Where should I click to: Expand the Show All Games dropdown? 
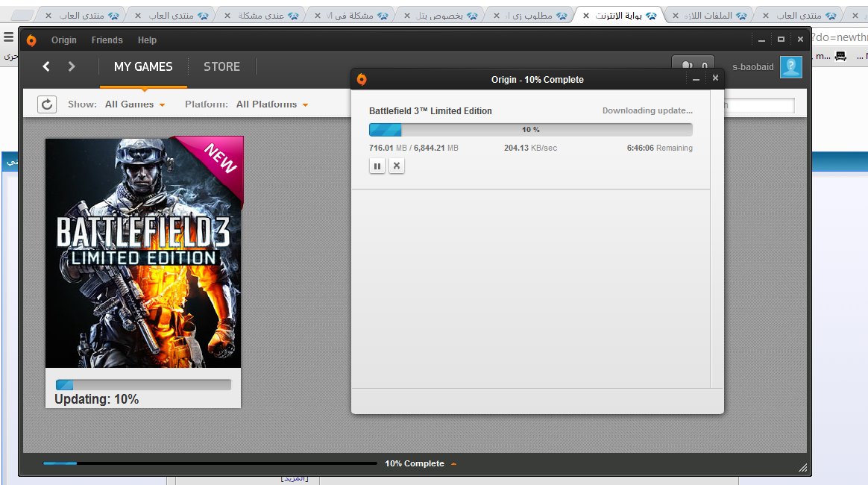point(135,104)
